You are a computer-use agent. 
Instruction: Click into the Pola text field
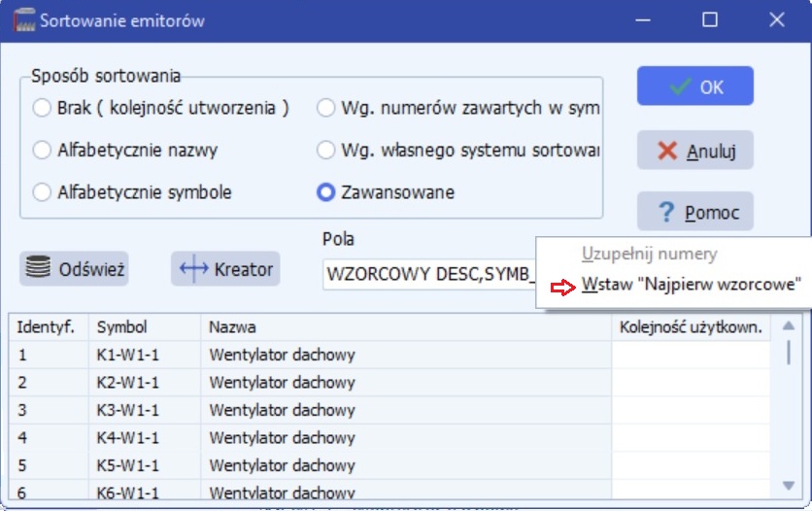point(427,275)
